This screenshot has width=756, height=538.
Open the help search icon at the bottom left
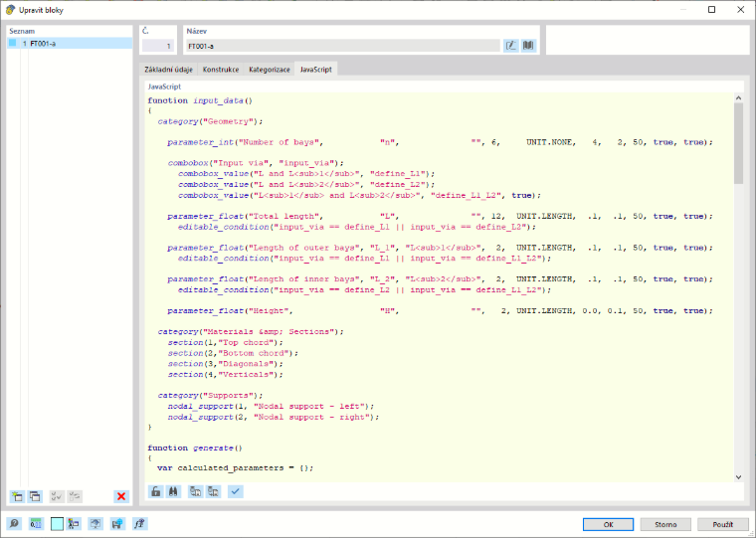tap(15, 524)
